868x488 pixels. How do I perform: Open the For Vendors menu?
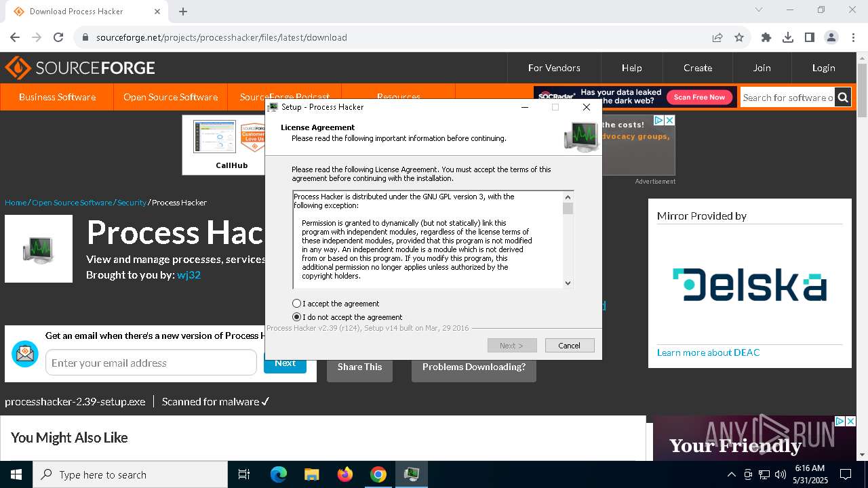pos(554,68)
